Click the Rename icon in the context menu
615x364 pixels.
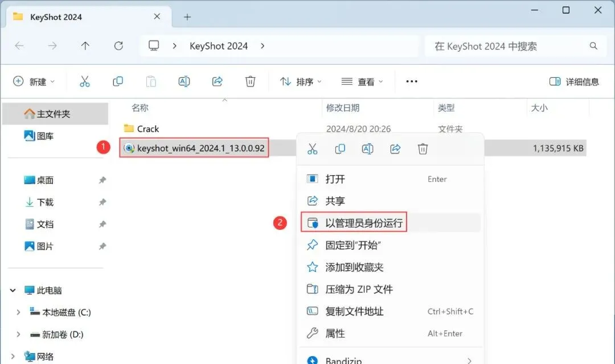(367, 149)
